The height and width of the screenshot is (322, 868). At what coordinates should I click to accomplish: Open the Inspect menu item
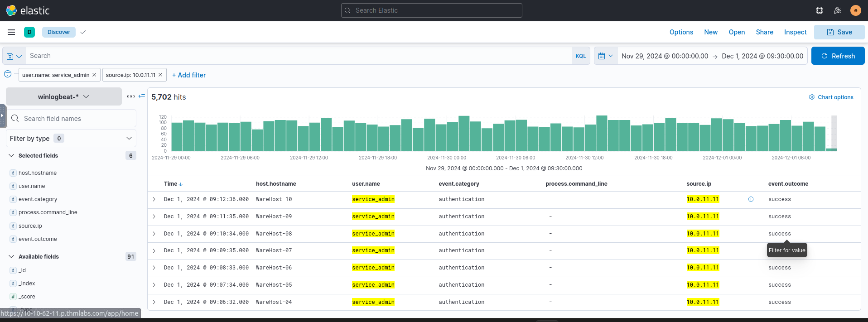coord(795,32)
